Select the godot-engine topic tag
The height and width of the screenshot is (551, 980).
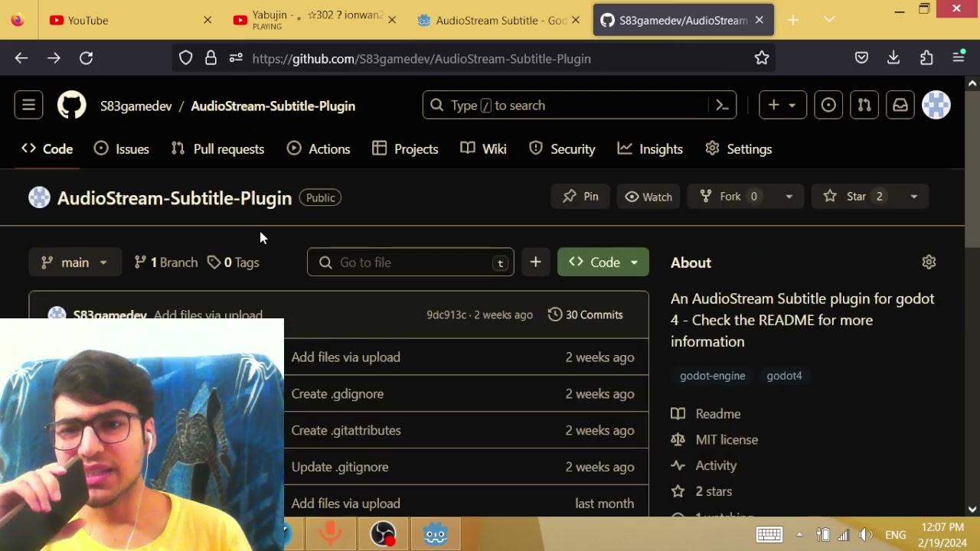[x=712, y=376]
